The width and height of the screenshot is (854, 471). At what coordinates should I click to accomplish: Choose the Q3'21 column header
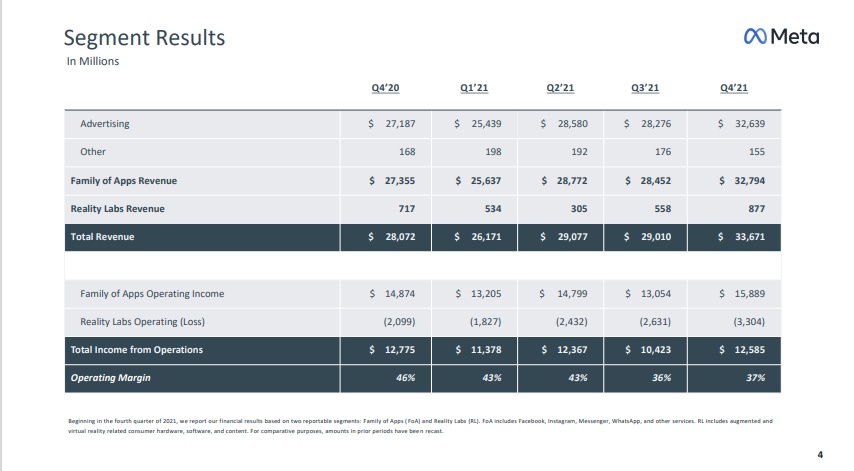pyautogui.click(x=646, y=89)
